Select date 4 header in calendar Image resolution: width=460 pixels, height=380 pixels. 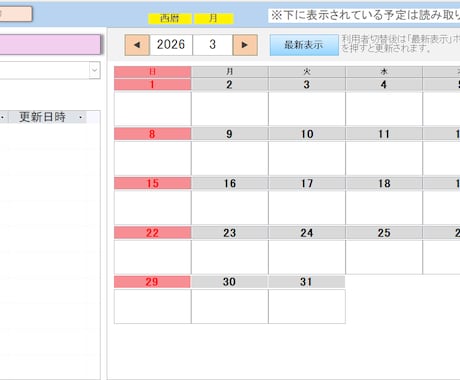pyautogui.click(x=384, y=85)
